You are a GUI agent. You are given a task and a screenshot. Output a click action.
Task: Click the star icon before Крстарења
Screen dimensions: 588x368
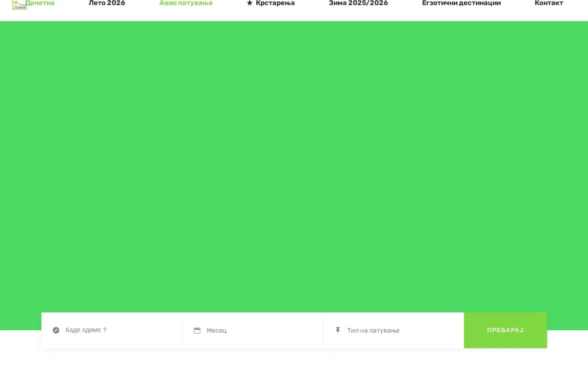point(249,3)
